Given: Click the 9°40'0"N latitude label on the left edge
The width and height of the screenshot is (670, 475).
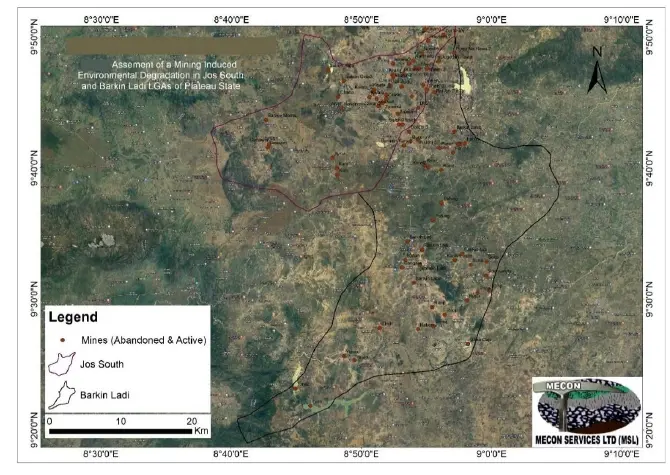Looking at the screenshot, I should click(x=34, y=168).
